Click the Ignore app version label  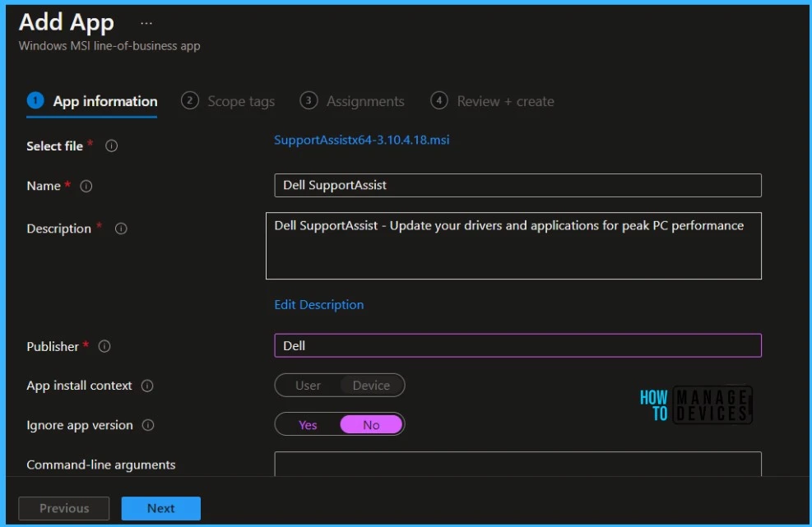click(80, 426)
